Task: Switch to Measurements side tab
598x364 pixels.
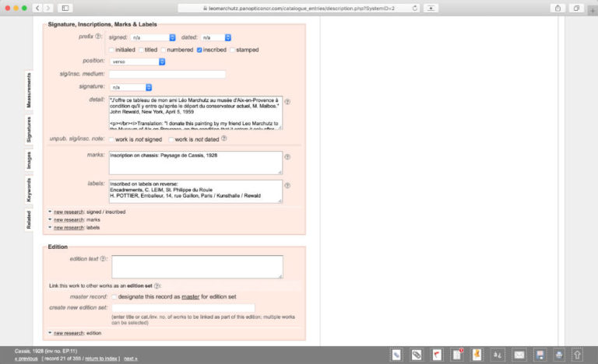Action: click(29, 90)
